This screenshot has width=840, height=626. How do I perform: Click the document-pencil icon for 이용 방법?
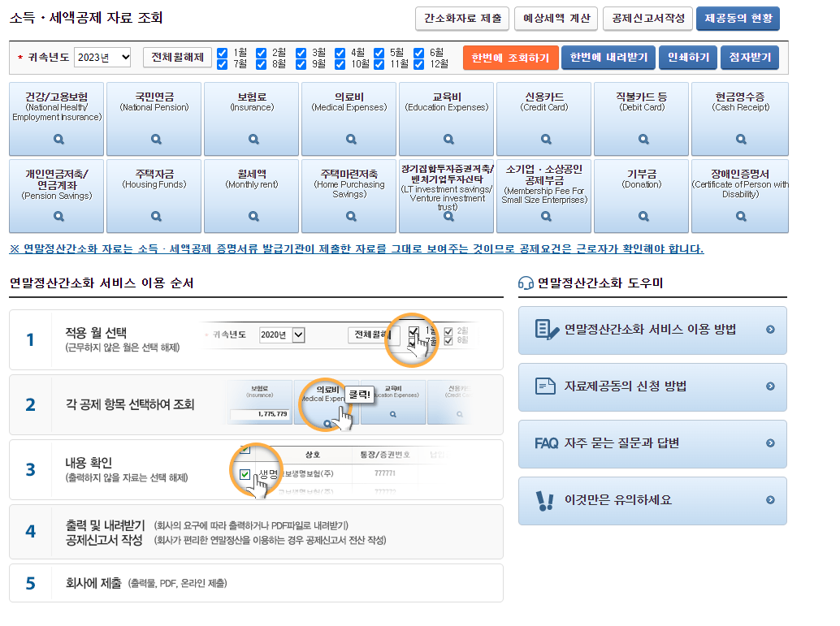coord(547,330)
